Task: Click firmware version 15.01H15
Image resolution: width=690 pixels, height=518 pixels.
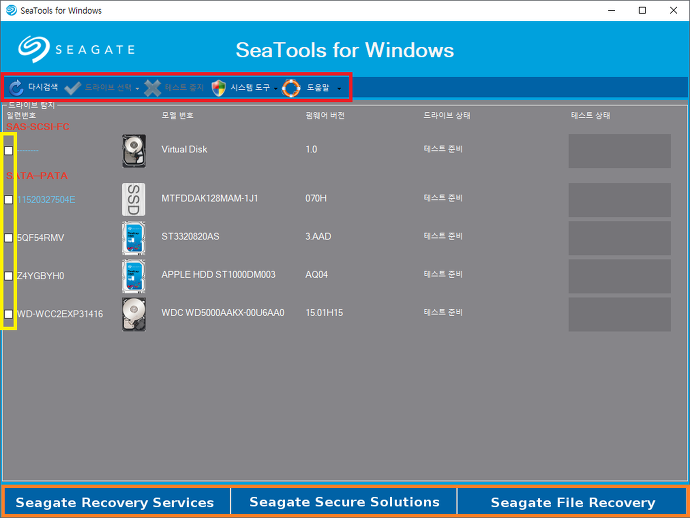Action: click(x=324, y=312)
